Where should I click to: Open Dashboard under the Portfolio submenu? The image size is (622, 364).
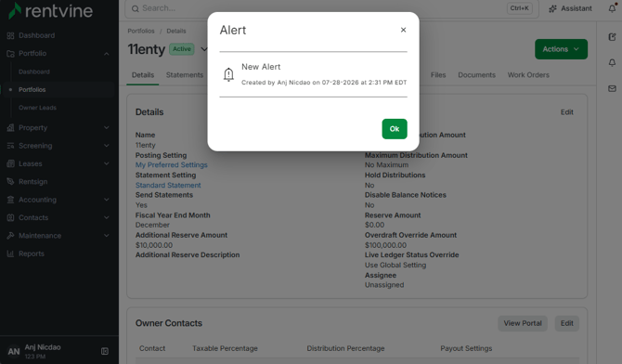[x=34, y=71]
